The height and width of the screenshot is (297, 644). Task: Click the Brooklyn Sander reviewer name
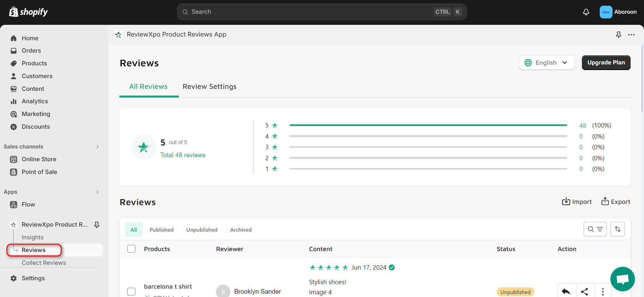[x=258, y=292]
